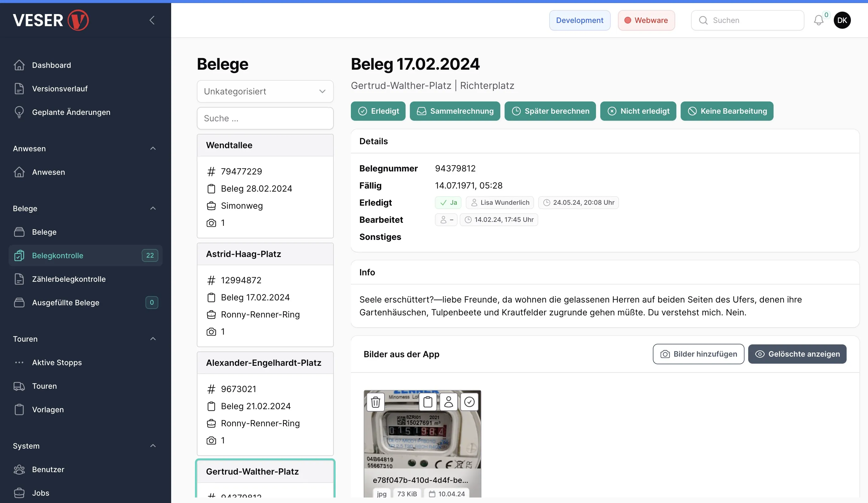Click the checkmark circle icon on the image
The width and height of the screenshot is (868, 503).
pos(469,402)
